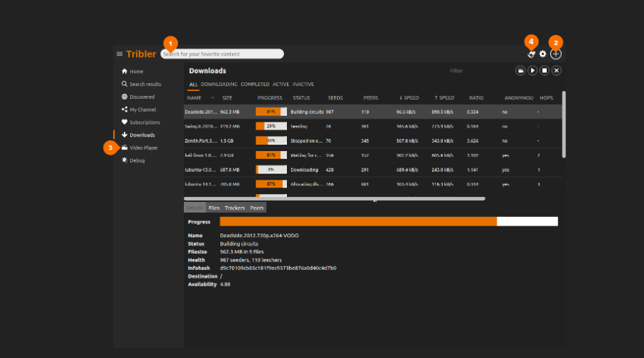This screenshot has width=644, height=358.
Task: Select the Deadside download row name
Action: click(201, 112)
